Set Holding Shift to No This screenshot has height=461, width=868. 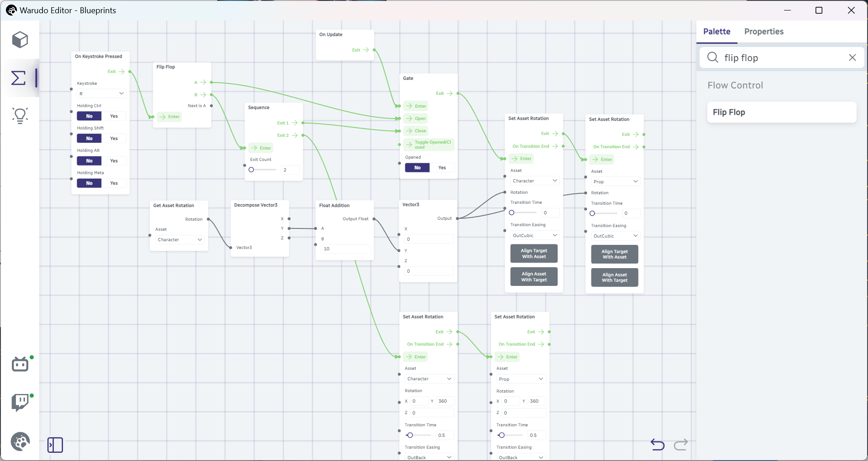pos(89,139)
